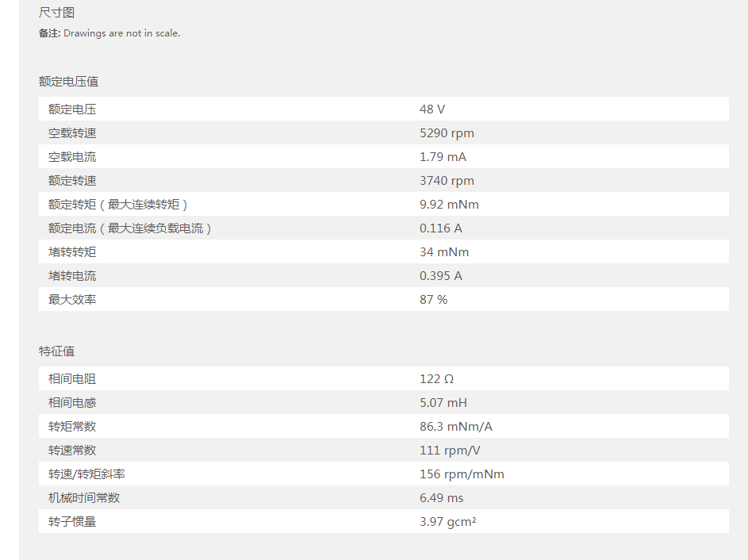The height and width of the screenshot is (560, 748).
Task: Click the 9.92 mNm torque value
Action: [449, 205]
